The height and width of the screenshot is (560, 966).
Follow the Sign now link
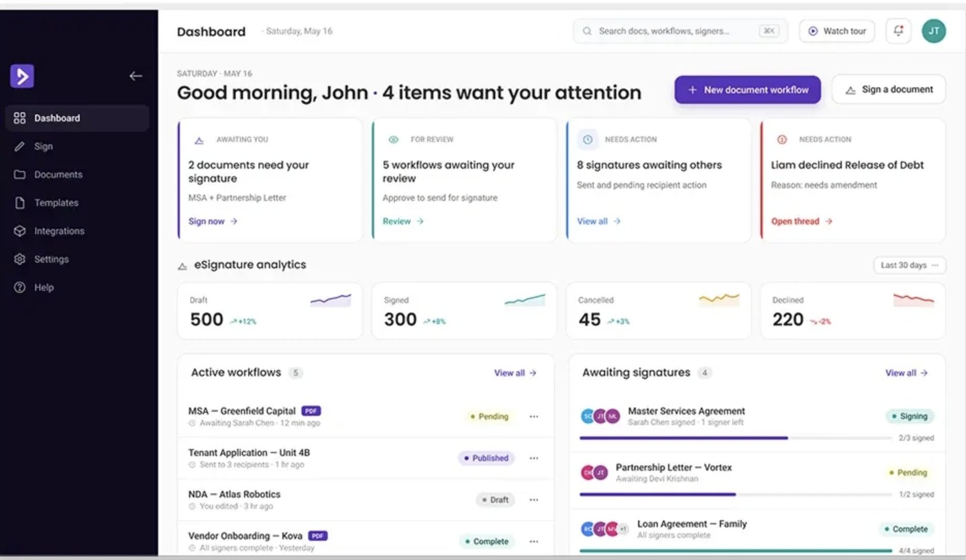pos(213,221)
